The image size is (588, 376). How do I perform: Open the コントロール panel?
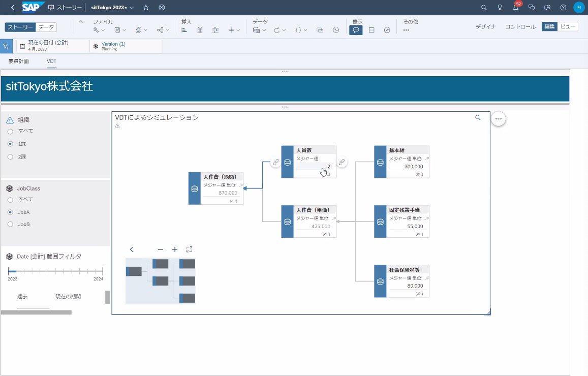click(x=520, y=26)
